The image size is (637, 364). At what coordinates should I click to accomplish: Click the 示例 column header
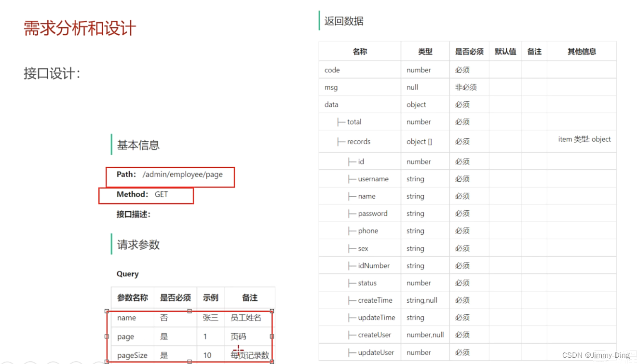pyautogui.click(x=211, y=298)
